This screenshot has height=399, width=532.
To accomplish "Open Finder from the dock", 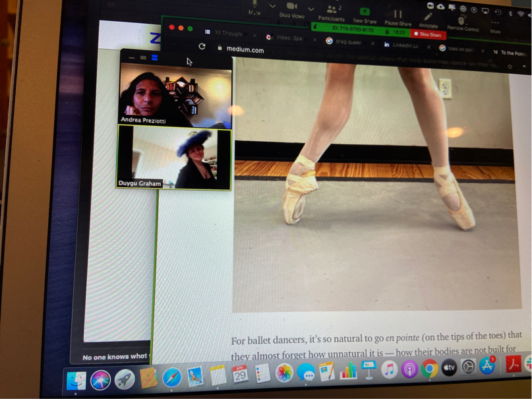I will tap(76, 381).
